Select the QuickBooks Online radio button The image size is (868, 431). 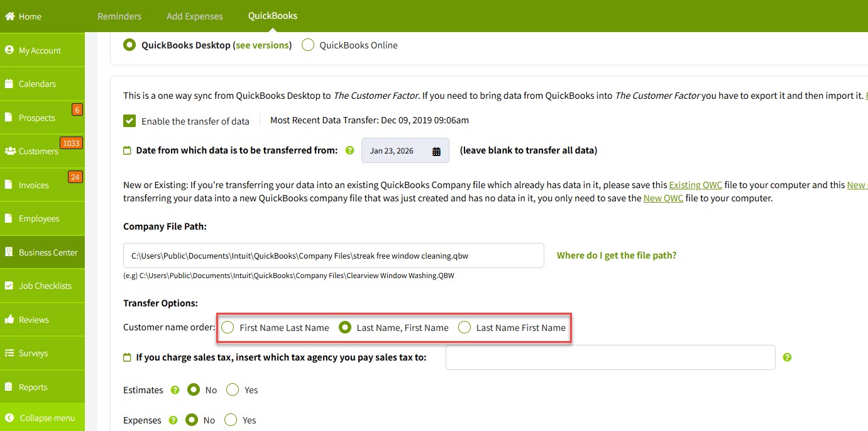tap(308, 45)
